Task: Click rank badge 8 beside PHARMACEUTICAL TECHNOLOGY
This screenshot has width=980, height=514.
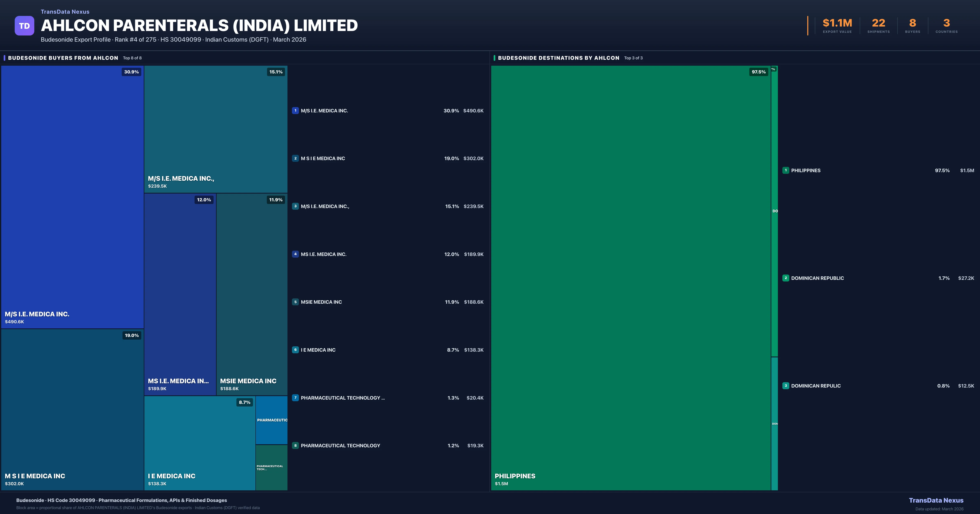Action: point(295,445)
